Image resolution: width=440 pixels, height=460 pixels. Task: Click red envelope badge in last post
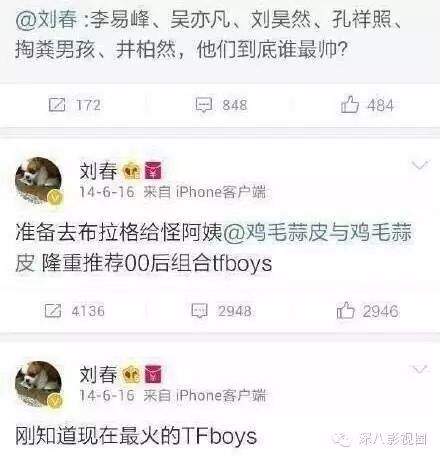coord(153,374)
